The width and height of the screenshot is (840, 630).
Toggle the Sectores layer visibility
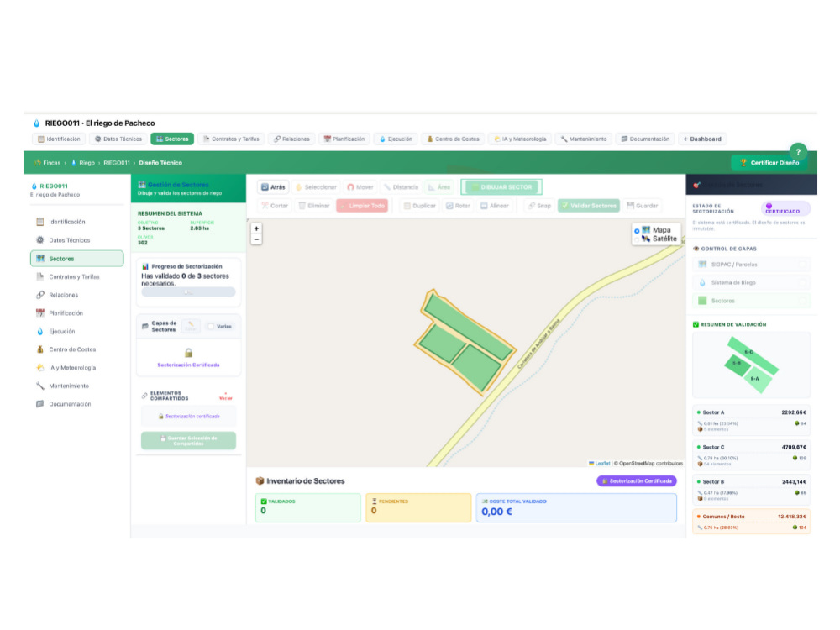(x=751, y=301)
